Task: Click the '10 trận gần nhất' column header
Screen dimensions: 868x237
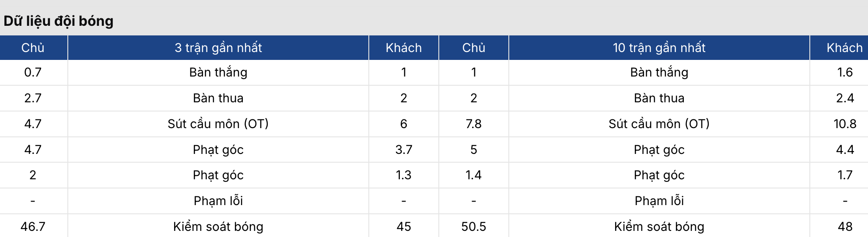Action: tap(659, 48)
